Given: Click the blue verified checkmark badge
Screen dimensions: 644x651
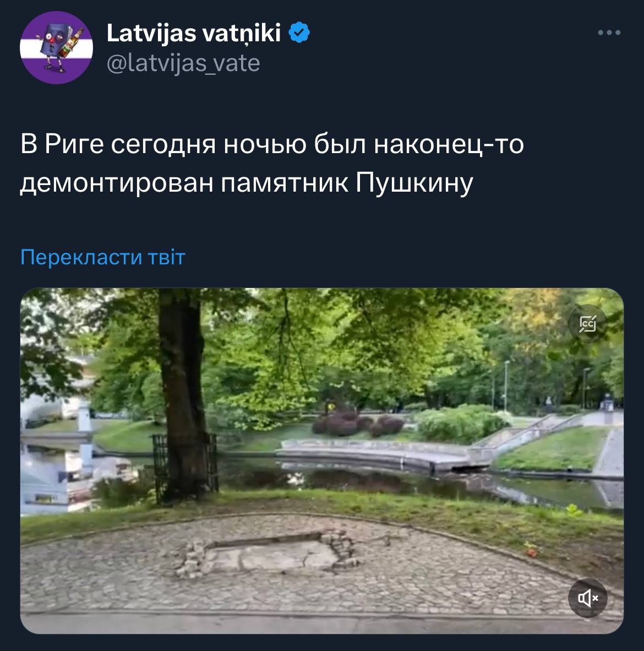Looking at the screenshot, I should pos(299,33).
